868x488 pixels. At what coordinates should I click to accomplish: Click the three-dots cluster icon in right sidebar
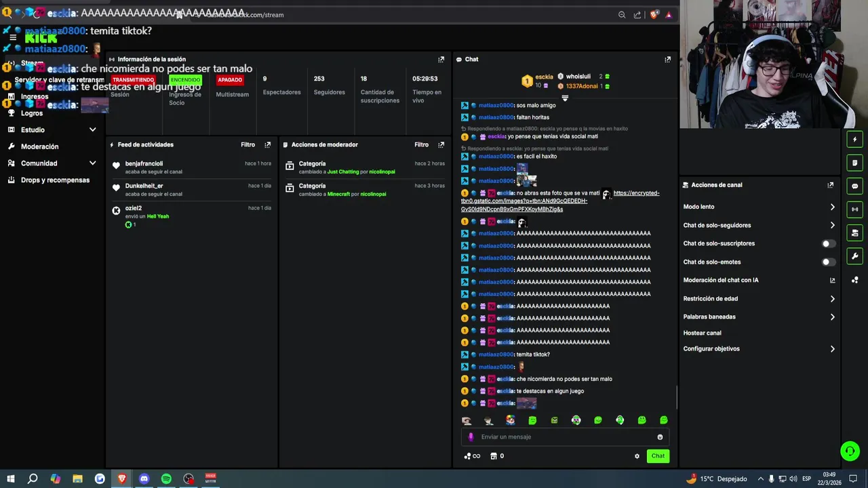coord(855,280)
